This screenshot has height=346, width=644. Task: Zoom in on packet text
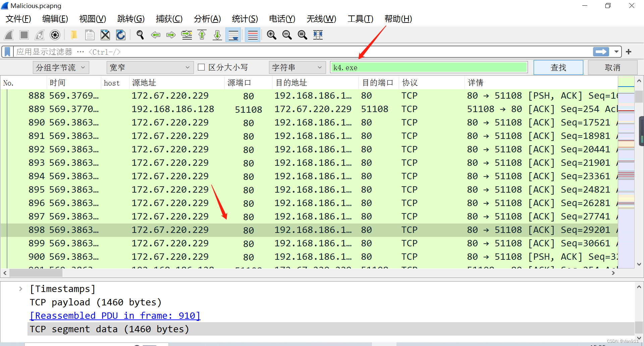pyautogui.click(x=271, y=35)
